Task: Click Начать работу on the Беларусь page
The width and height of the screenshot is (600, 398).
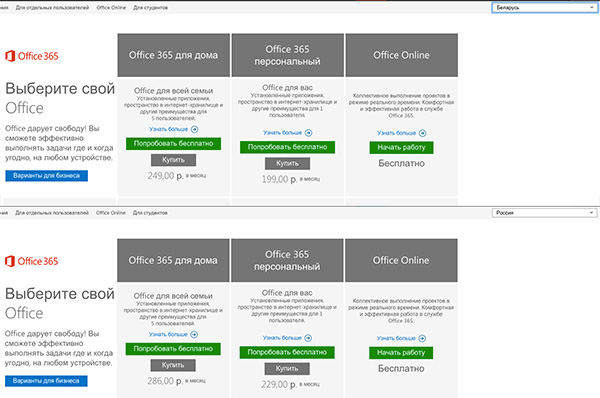Action: pos(401,147)
